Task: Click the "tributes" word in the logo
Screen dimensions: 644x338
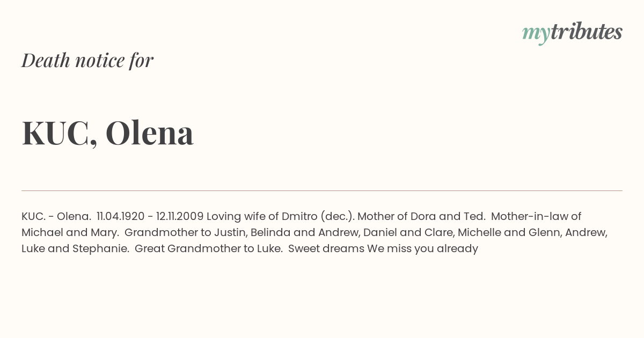Action: [x=587, y=31]
